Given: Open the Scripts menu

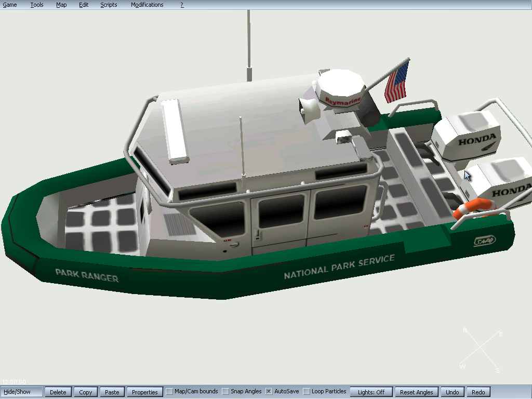Looking at the screenshot, I should tap(109, 5).
